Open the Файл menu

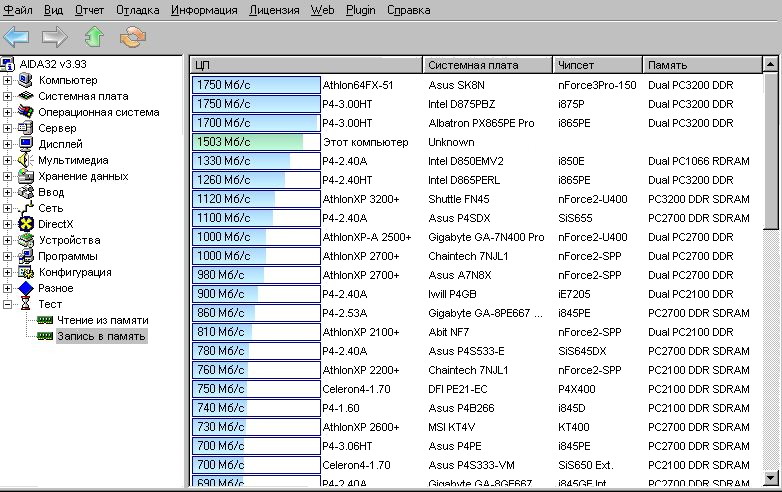[x=19, y=10]
